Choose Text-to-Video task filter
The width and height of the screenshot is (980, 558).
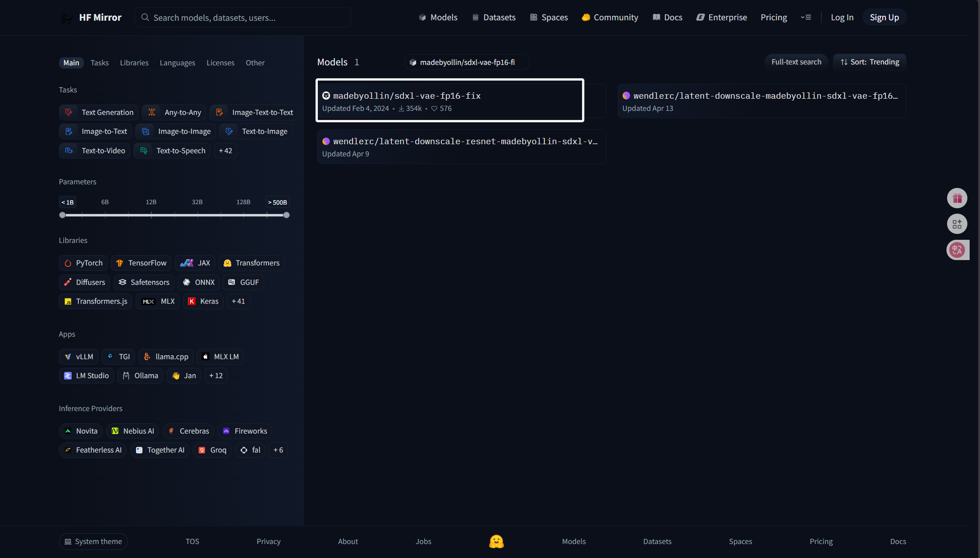(95, 151)
